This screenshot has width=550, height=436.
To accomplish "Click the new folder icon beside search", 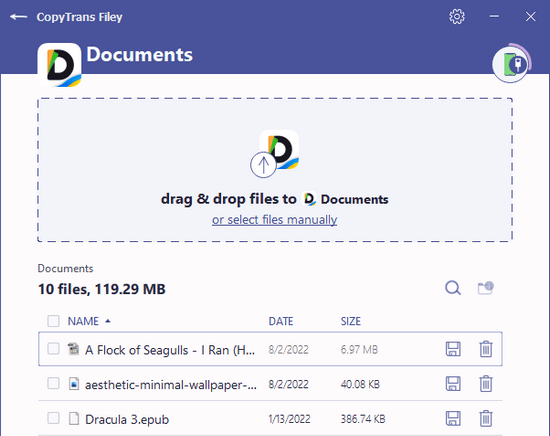I will [x=486, y=288].
